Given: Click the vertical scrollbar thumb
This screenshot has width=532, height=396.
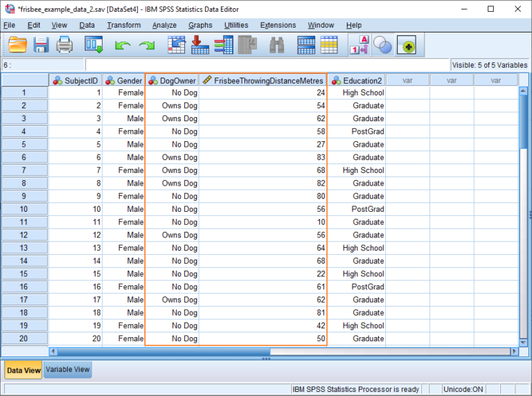Looking at the screenshot, I should tap(523, 121).
